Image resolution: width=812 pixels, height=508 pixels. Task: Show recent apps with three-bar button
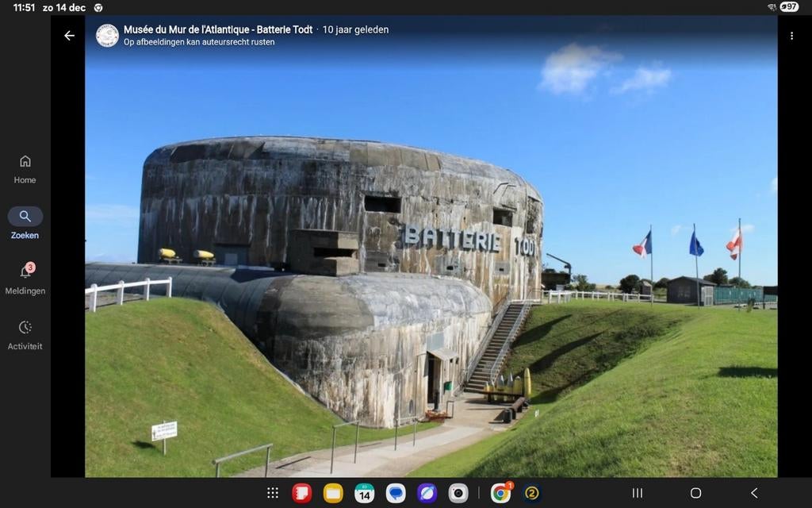tap(638, 493)
